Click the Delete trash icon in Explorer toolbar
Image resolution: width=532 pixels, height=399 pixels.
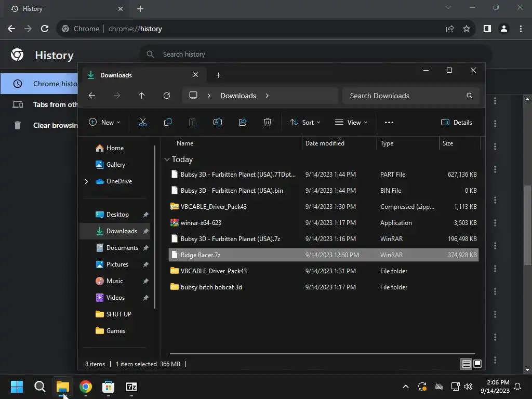click(268, 123)
